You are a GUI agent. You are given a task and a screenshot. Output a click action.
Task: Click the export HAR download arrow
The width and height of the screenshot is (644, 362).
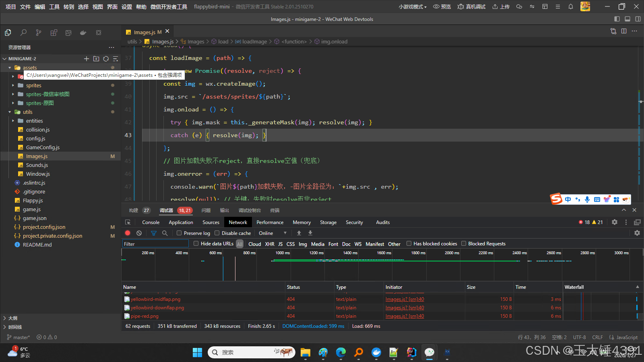pyautogui.click(x=310, y=233)
